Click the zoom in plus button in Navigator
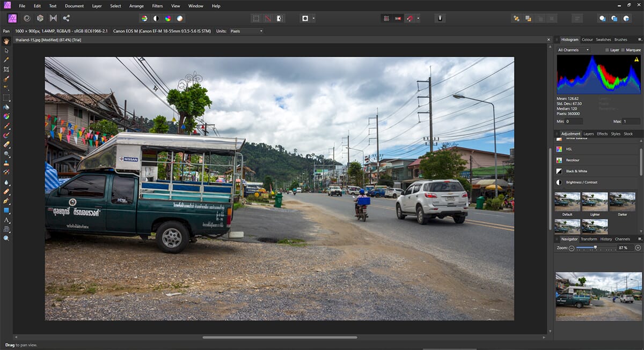 (x=638, y=248)
